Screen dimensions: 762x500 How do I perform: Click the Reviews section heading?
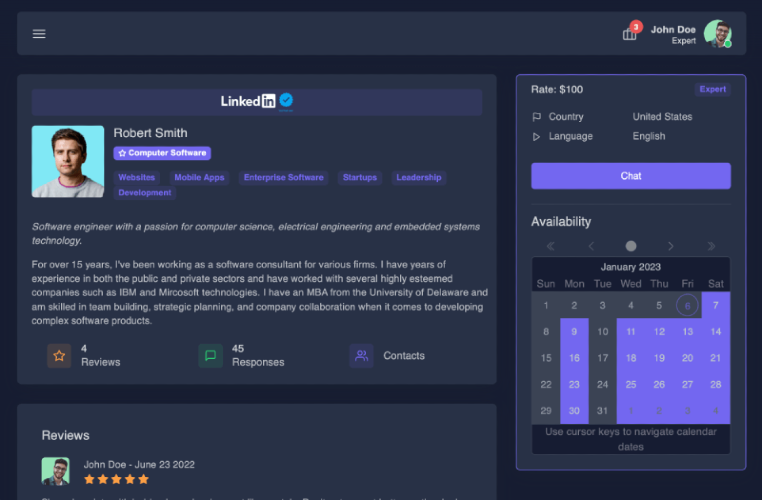coord(66,435)
